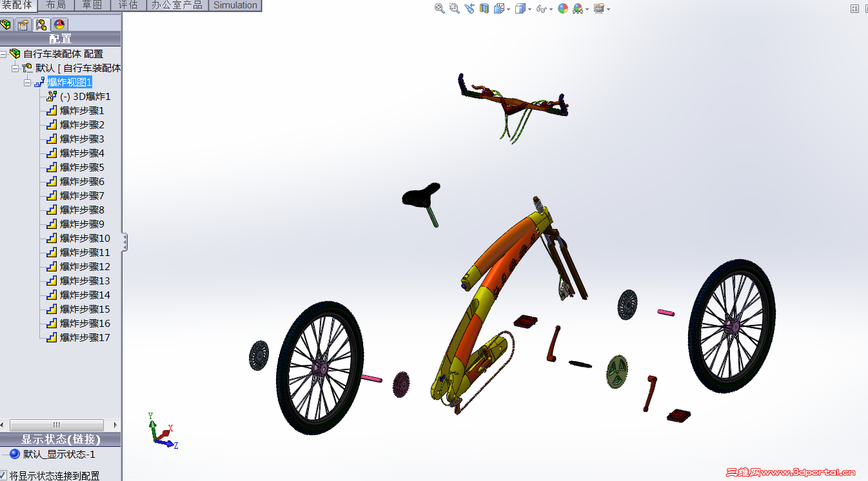This screenshot has width=868, height=481.
Task: Click the right scroll arrow under the tree
Action: click(x=116, y=425)
